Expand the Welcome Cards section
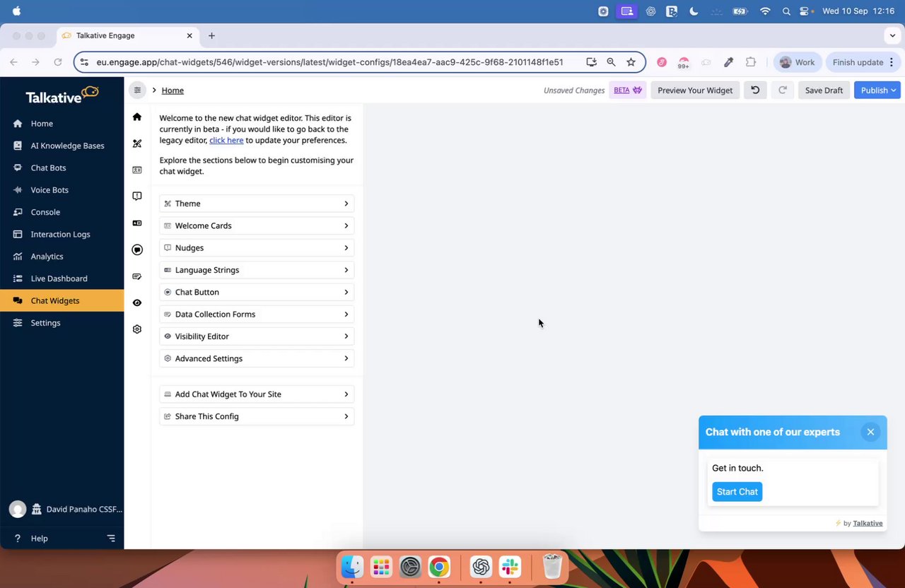 tap(257, 225)
